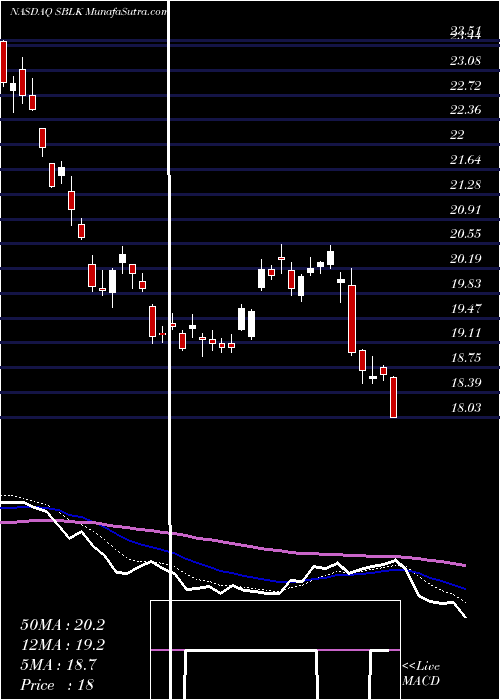This screenshot has height=700, width=500.
Task: Click the 18.39 price axis label
Action: 466,383
